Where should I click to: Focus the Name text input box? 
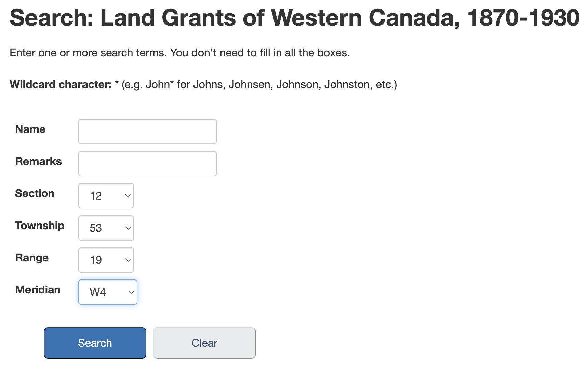tap(147, 132)
